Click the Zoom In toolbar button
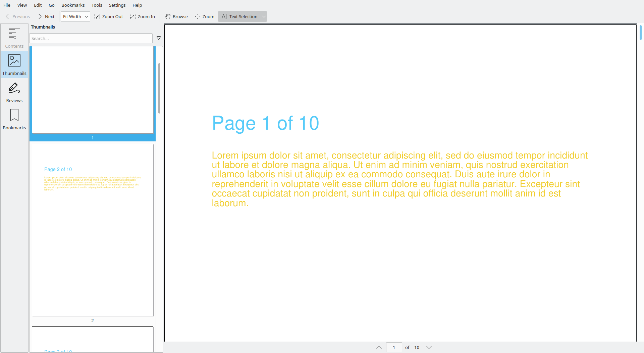 pos(143,16)
